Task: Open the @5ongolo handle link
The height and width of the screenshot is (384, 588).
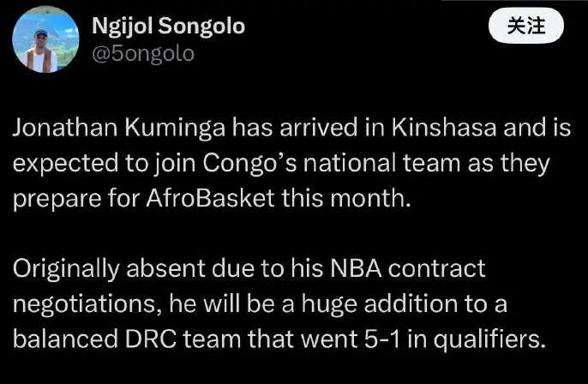Action: click(142, 53)
